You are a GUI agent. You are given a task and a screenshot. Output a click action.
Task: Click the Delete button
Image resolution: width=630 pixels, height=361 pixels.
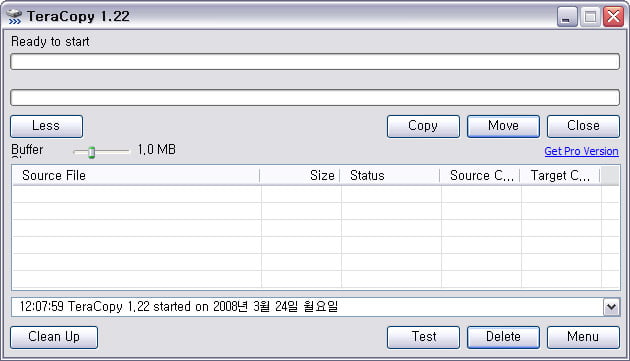(503, 337)
